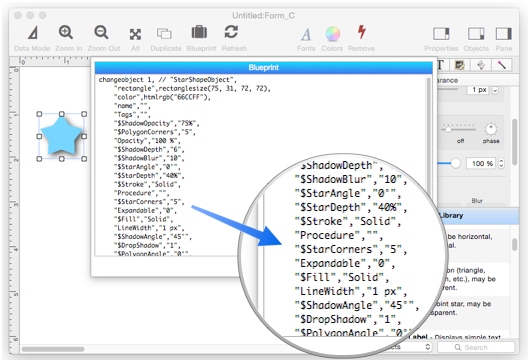The height and width of the screenshot is (362, 530).
Task: Select the Text tool tab
Action: 441,65
